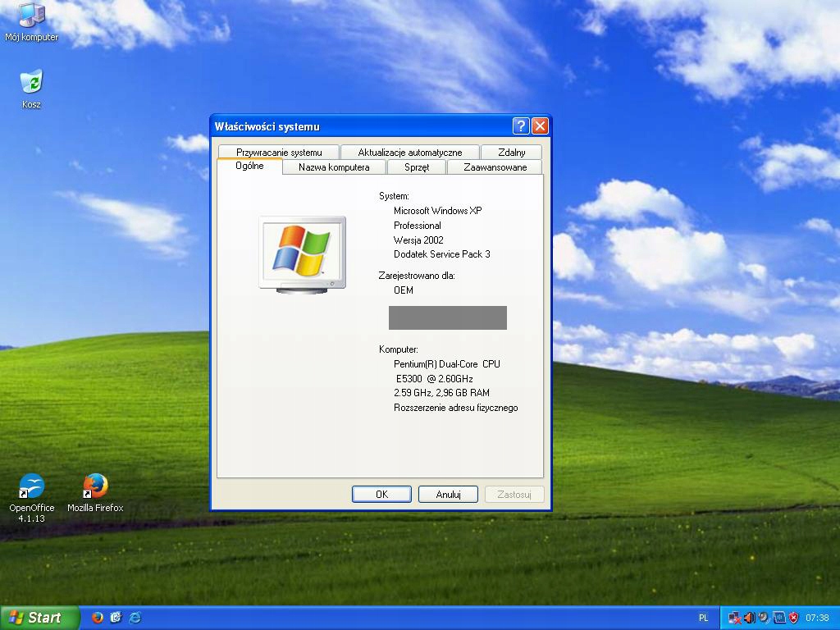Click the 2.59 GHz, 2,96 GB RAM text
This screenshot has width=840, height=630.
441,393
